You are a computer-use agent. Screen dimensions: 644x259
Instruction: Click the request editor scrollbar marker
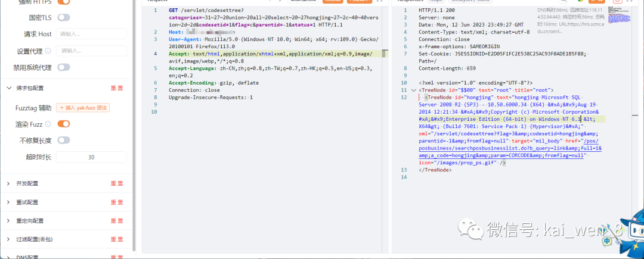click(385, 53)
